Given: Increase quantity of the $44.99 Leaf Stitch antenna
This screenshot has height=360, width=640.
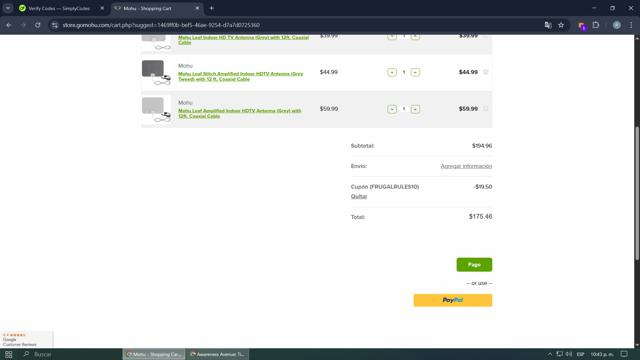Looking at the screenshot, I should (x=415, y=72).
